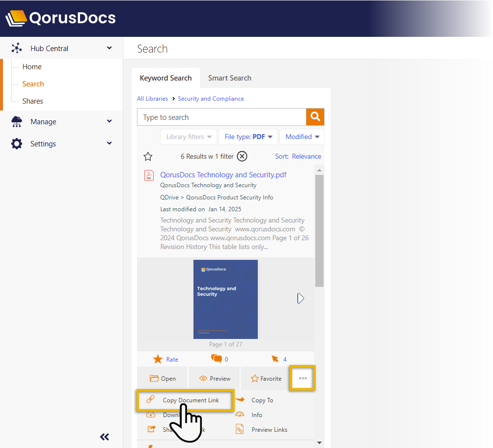Open QorusDocs Technology and Security.pdf link

tap(223, 175)
